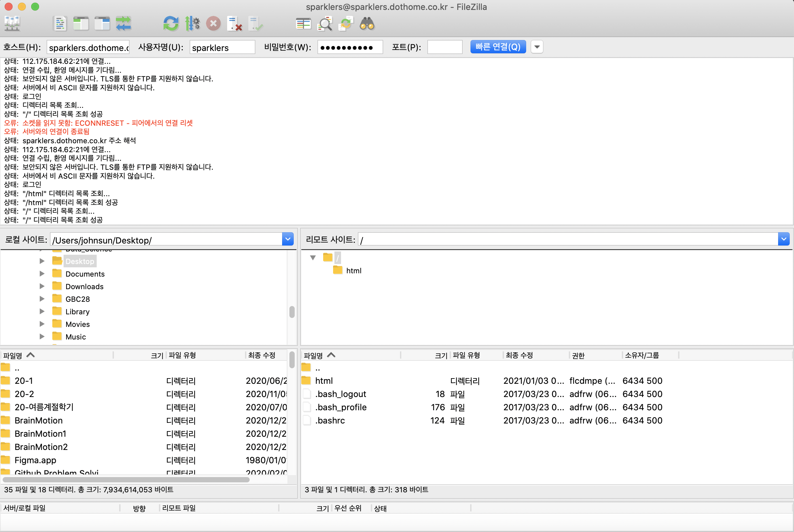Click the local file list vertical scrollbar

[x=292, y=360]
